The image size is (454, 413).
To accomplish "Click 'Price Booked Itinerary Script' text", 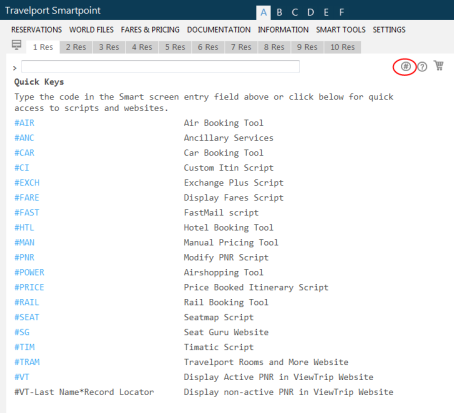I will point(256,287).
